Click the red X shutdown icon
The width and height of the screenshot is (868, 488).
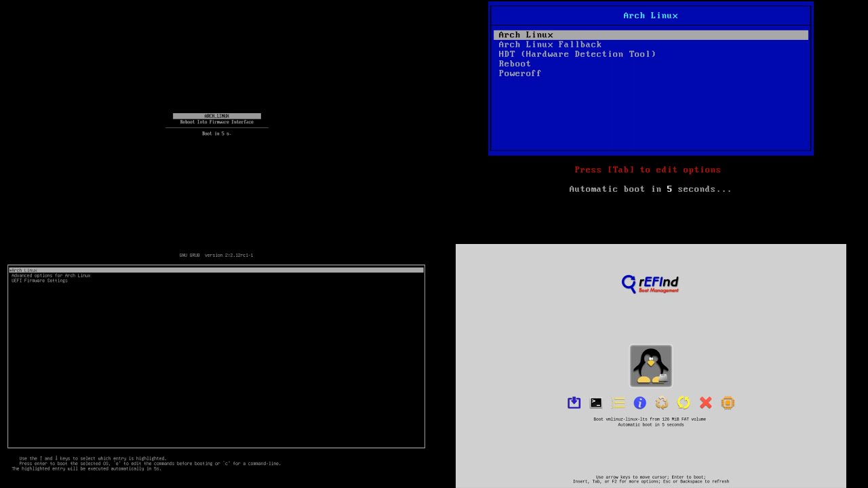[x=705, y=403]
